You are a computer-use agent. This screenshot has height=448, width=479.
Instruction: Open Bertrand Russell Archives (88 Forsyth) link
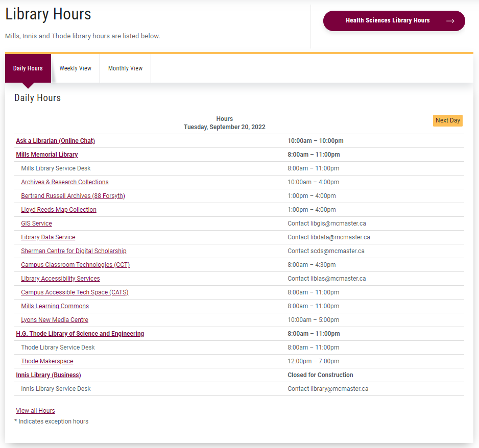(x=73, y=195)
